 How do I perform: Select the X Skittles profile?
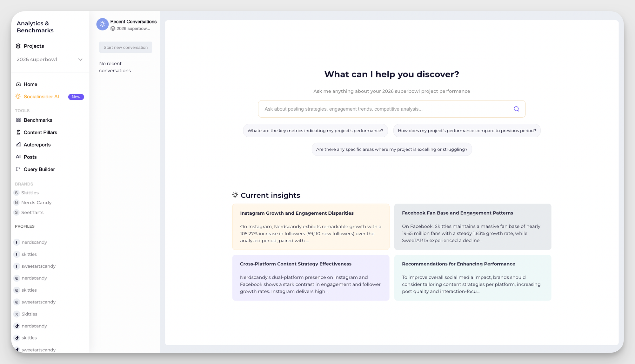coord(30,314)
